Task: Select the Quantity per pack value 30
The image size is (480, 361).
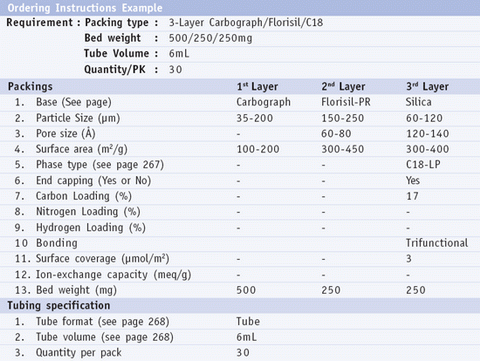Action: pos(243,353)
